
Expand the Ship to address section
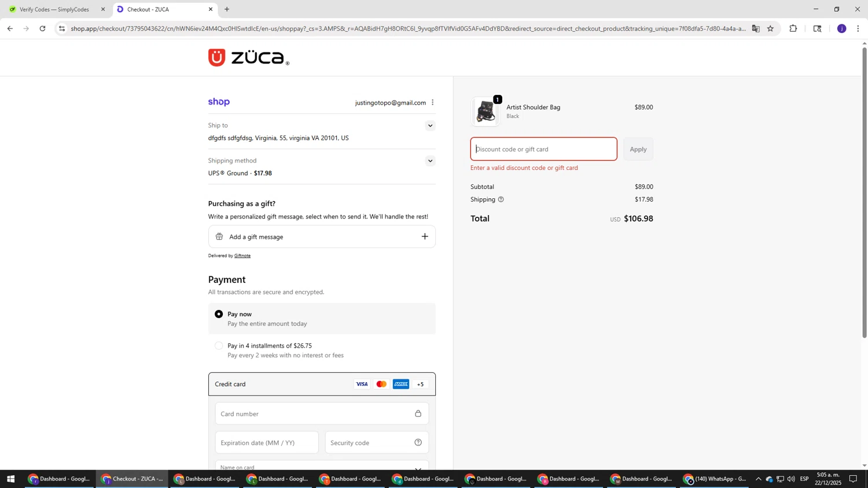pyautogui.click(x=430, y=125)
